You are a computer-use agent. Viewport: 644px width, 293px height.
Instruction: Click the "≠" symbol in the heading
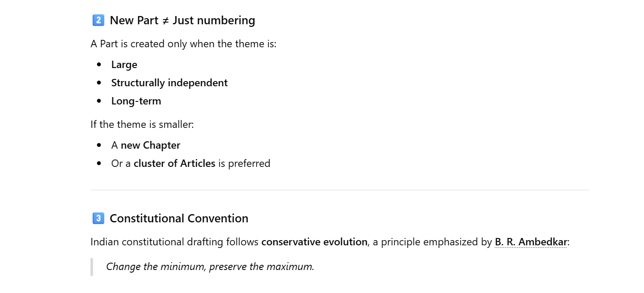[166, 20]
